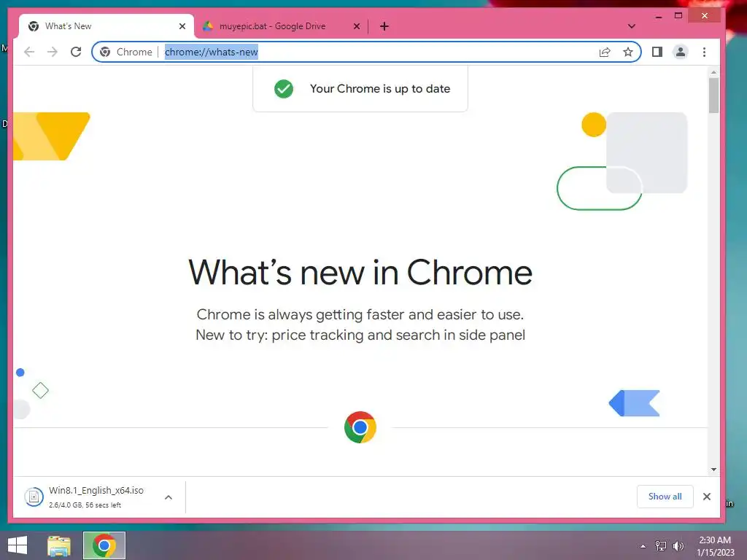Click the Chrome logo on the page
Screen dimensions: 747x560
pyautogui.click(x=360, y=427)
